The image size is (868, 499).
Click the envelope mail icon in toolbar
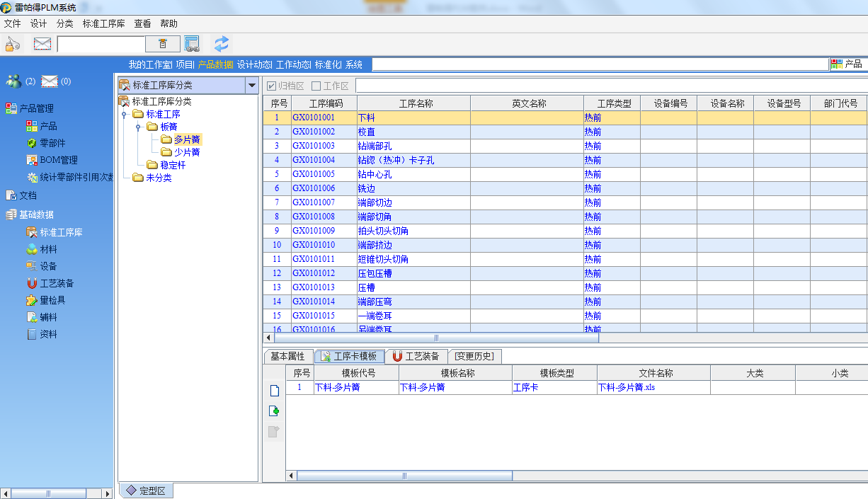tap(42, 44)
